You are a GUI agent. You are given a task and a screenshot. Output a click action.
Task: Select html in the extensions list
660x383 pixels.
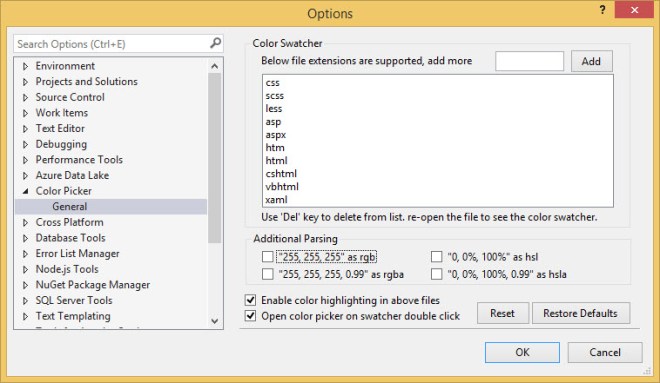(x=277, y=161)
